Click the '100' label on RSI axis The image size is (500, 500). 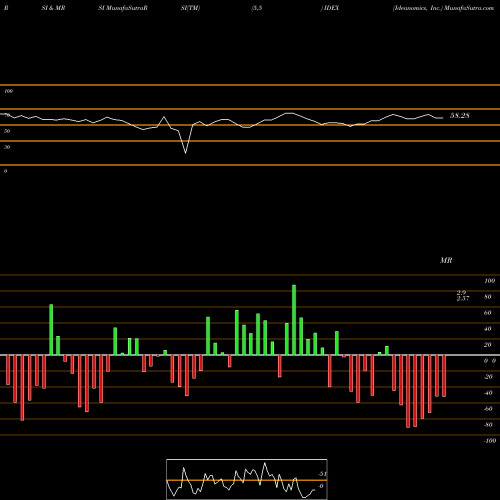tap(9, 91)
